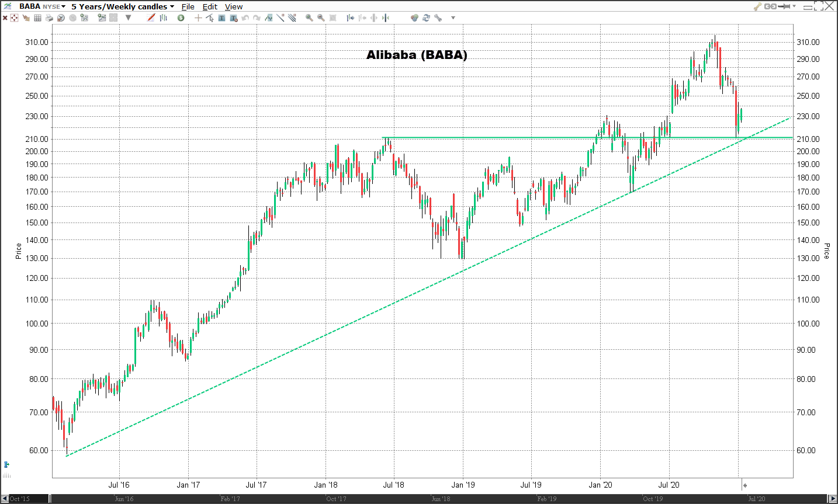Click the printer icon
Screen dimensions: 838x504
(49, 18)
